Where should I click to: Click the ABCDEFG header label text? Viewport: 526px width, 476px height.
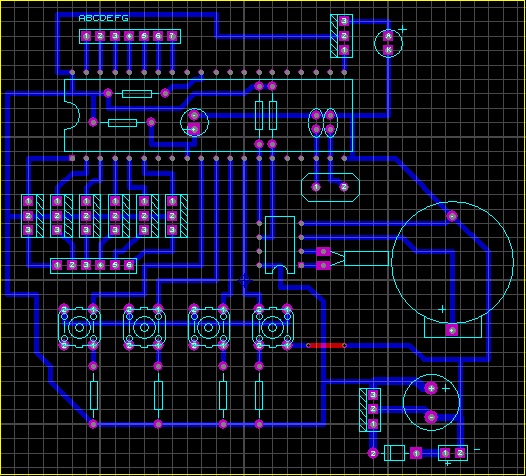pos(103,18)
